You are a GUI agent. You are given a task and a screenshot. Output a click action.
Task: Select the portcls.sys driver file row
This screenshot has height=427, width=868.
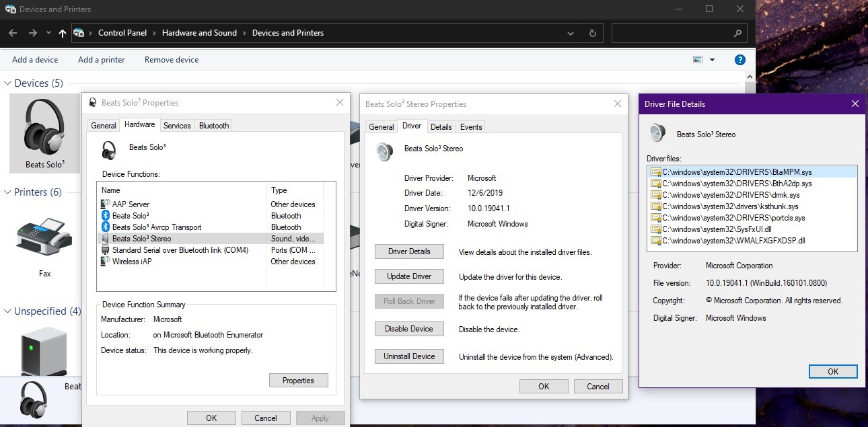coord(752,218)
